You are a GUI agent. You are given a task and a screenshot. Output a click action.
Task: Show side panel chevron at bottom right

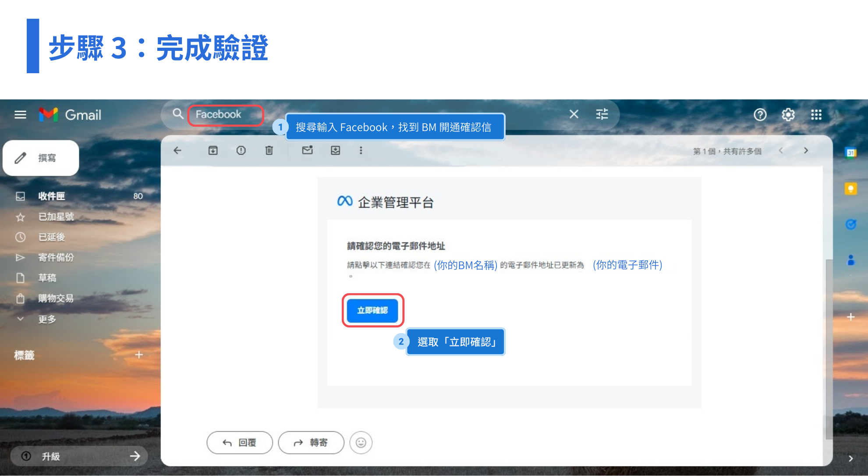pos(850,458)
